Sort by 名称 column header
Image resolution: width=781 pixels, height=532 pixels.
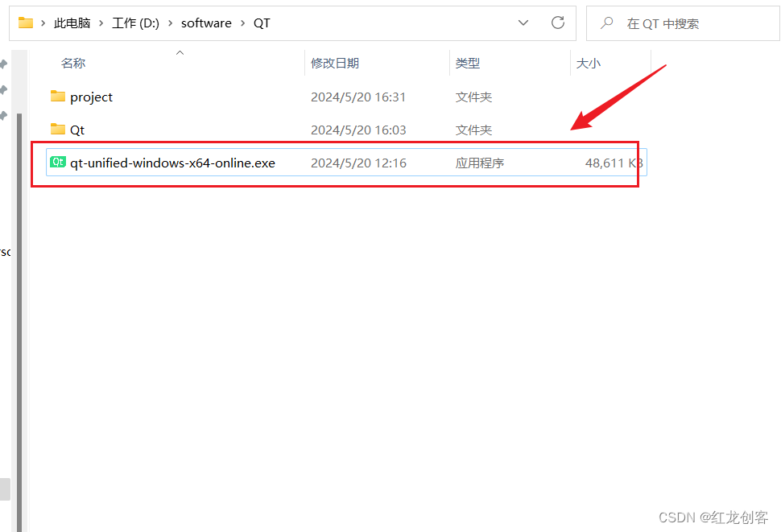[73, 64]
